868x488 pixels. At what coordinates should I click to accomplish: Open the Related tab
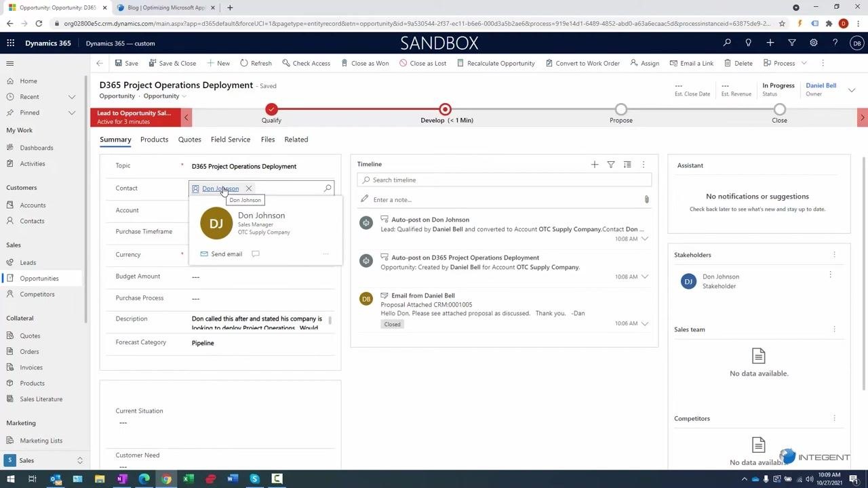[x=296, y=140]
